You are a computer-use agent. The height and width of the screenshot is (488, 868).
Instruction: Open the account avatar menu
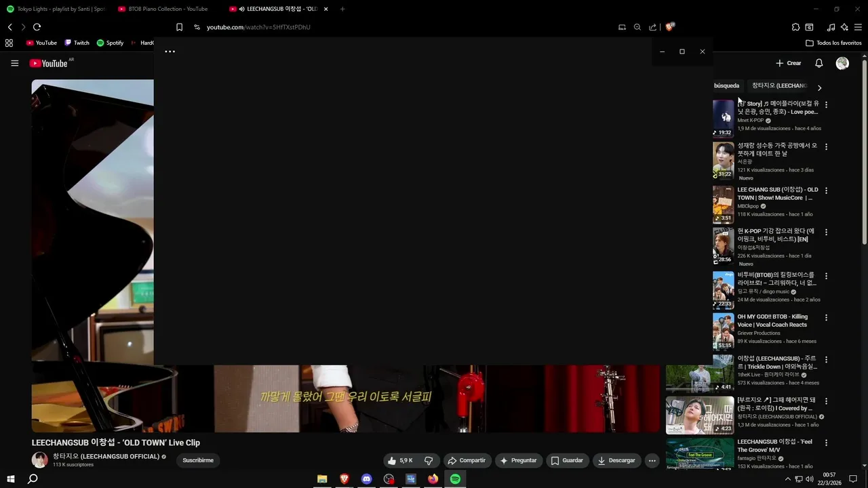coord(842,63)
